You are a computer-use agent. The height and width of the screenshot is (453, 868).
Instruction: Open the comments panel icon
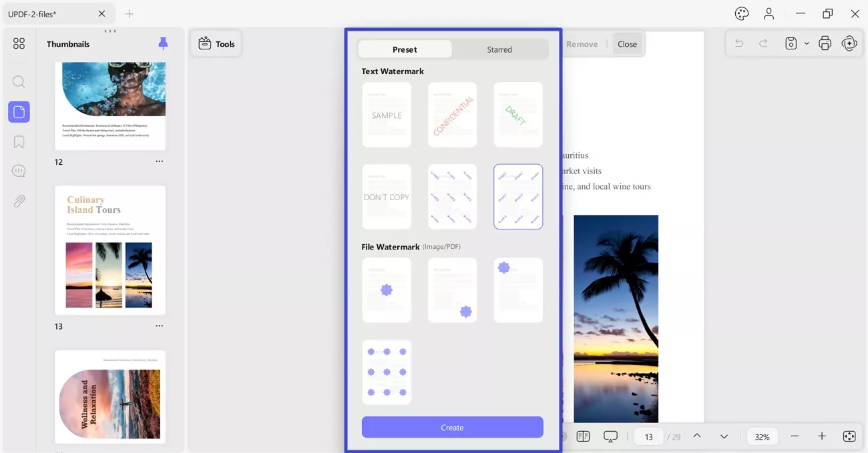point(19,171)
